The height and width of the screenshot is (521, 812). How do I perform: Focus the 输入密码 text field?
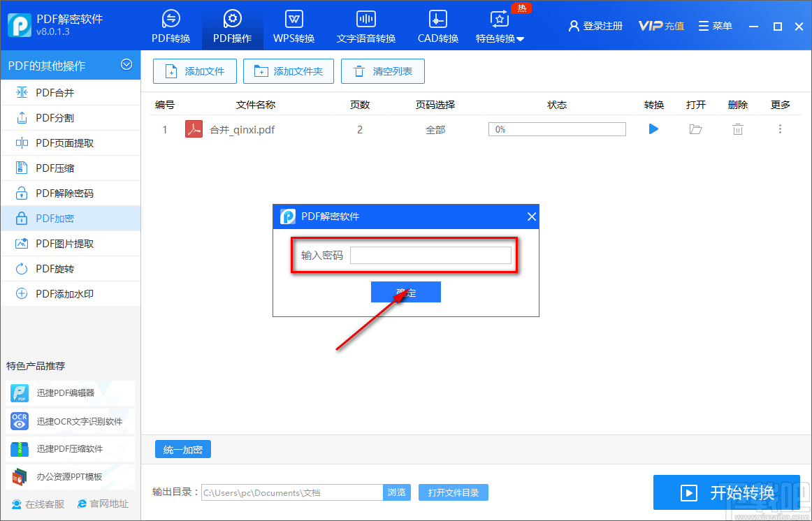point(430,255)
